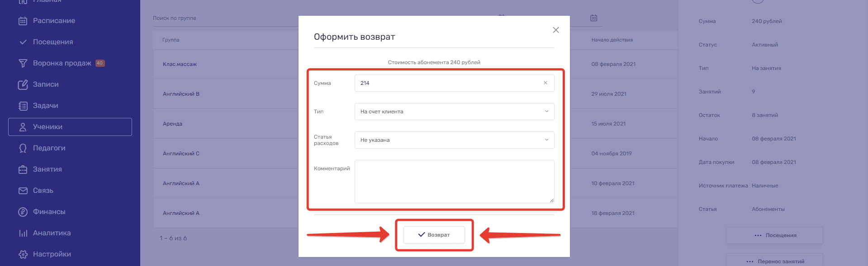Click the Задачи list icon
The height and width of the screenshot is (266, 868).
coord(23,106)
